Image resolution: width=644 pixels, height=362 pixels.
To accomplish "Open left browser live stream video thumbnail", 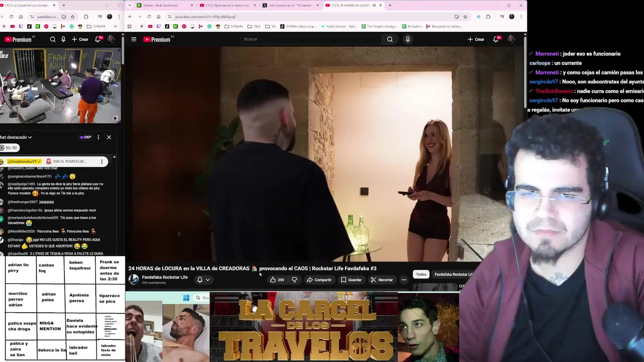I will point(60,85).
